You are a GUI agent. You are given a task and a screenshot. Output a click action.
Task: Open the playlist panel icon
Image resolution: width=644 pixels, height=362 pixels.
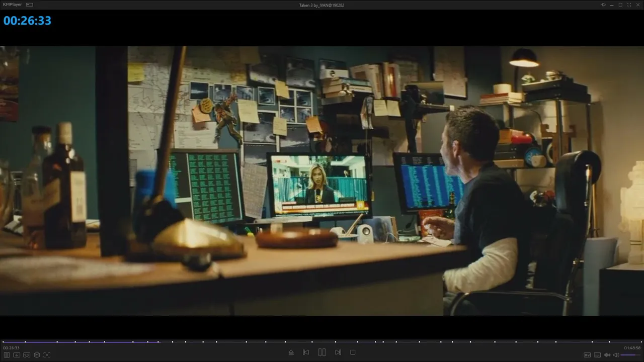point(7,355)
